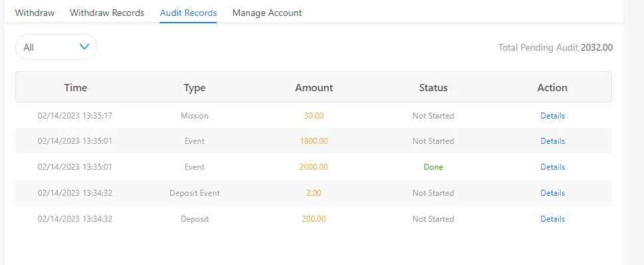Click the 2000.00 amount value
This screenshot has width=644, height=265.
[x=314, y=166]
